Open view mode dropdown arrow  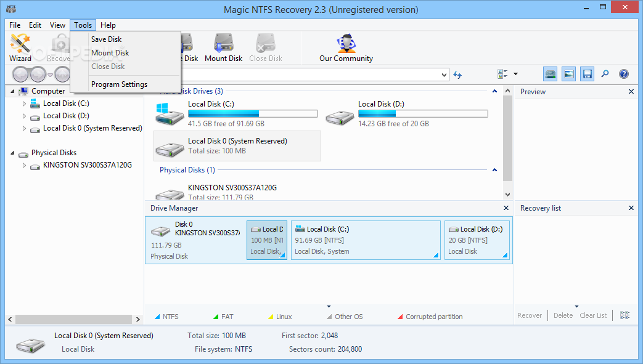515,74
